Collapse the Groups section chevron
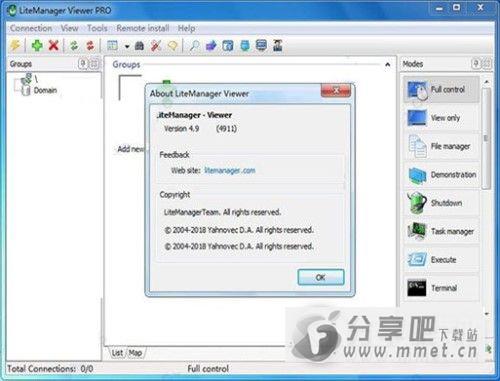The width and height of the screenshot is (500, 381). point(388,64)
